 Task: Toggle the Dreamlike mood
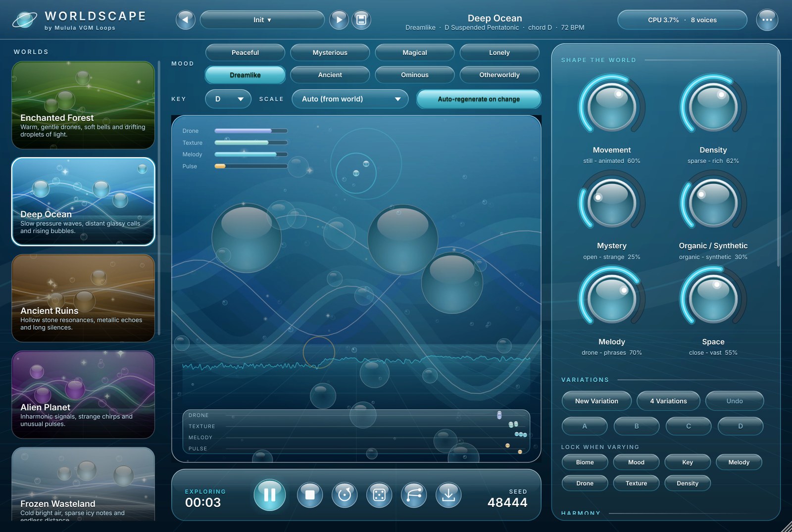[x=245, y=75]
